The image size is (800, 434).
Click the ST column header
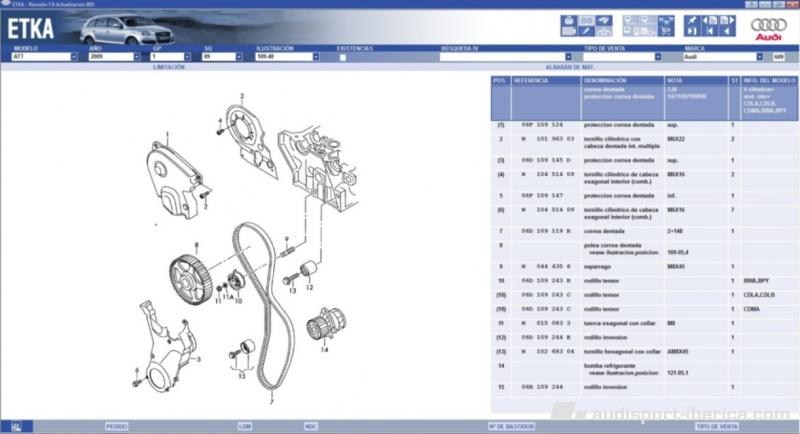[734, 81]
